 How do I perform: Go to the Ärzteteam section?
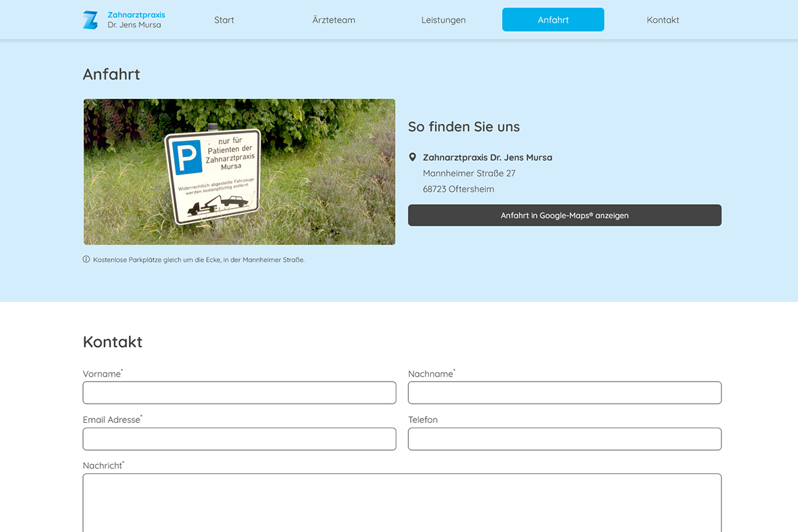tap(334, 20)
